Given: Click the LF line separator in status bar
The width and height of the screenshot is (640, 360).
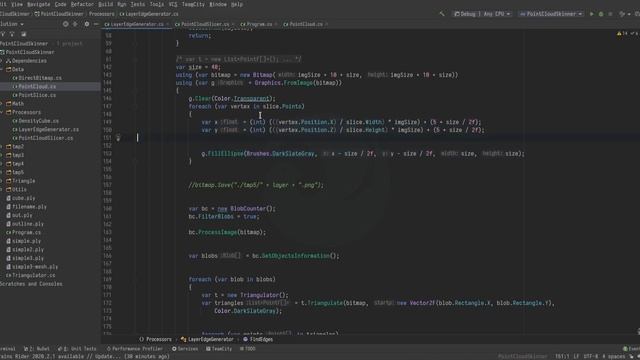Looking at the screenshot, I should click(x=576, y=356).
